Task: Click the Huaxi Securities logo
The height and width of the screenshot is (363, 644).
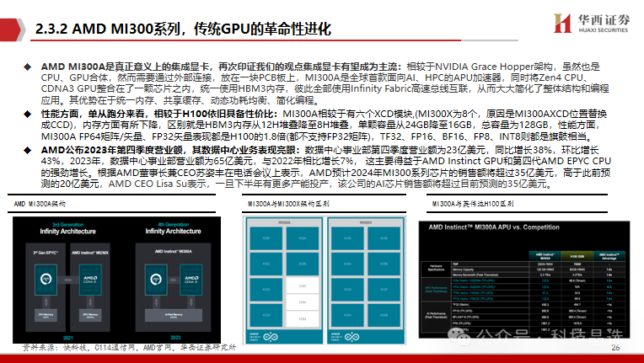Action: [592, 23]
